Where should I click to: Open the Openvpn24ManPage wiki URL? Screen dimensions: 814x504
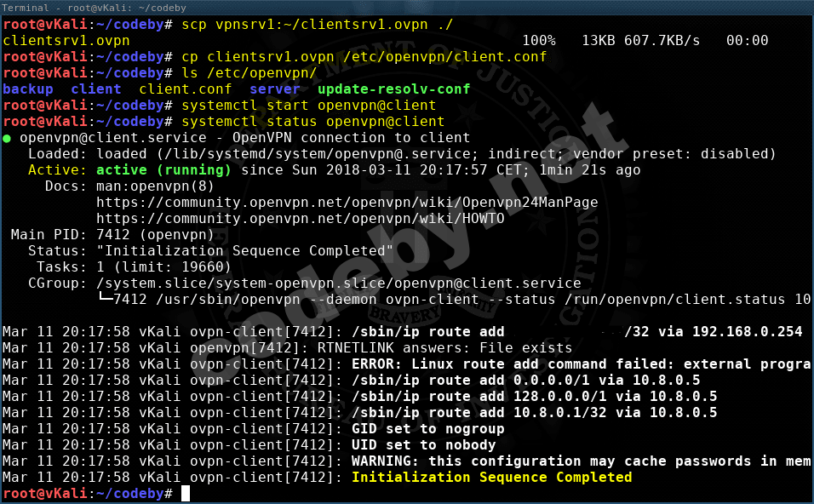point(347,203)
